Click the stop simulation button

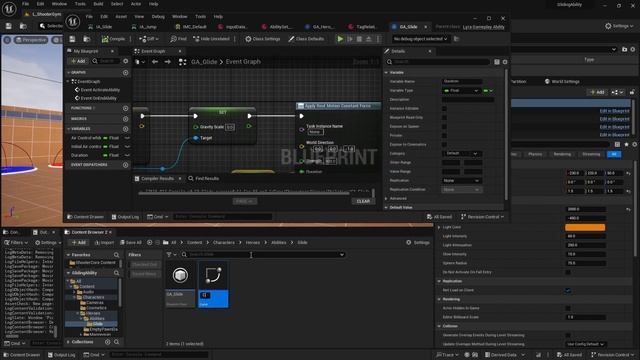pyautogui.click(x=359, y=39)
